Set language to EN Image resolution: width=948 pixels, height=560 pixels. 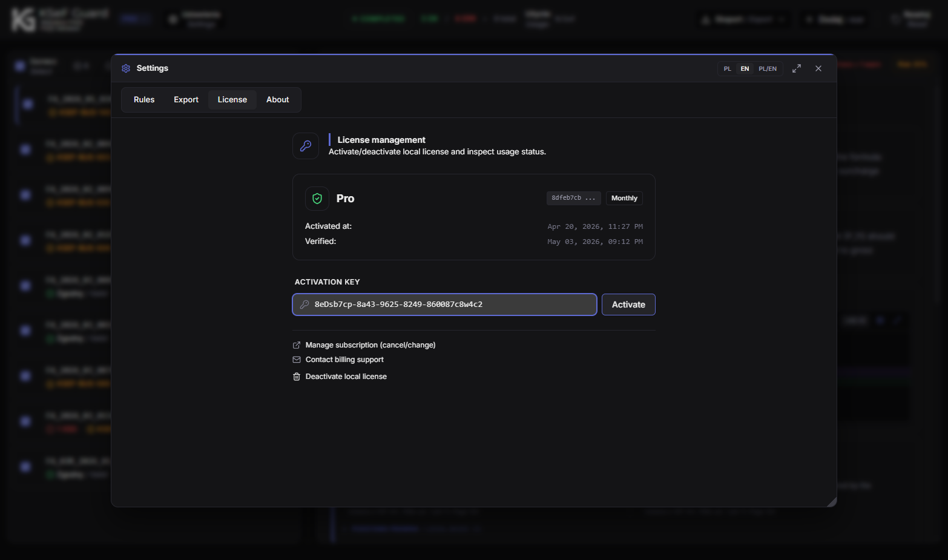(745, 69)
